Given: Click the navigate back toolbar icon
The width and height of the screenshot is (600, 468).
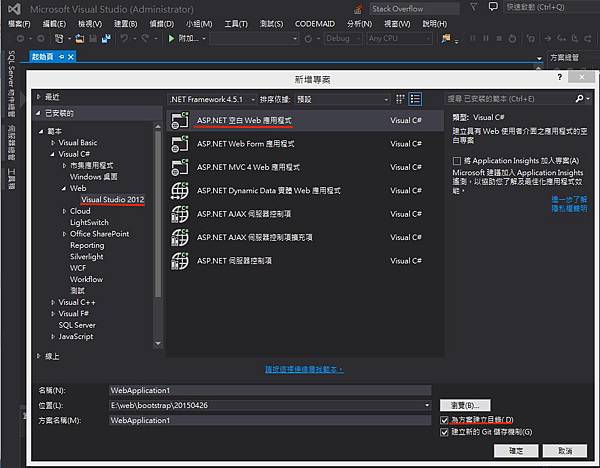Looking at the screenshot, I should pyautogui.click(x=20, y=38).
